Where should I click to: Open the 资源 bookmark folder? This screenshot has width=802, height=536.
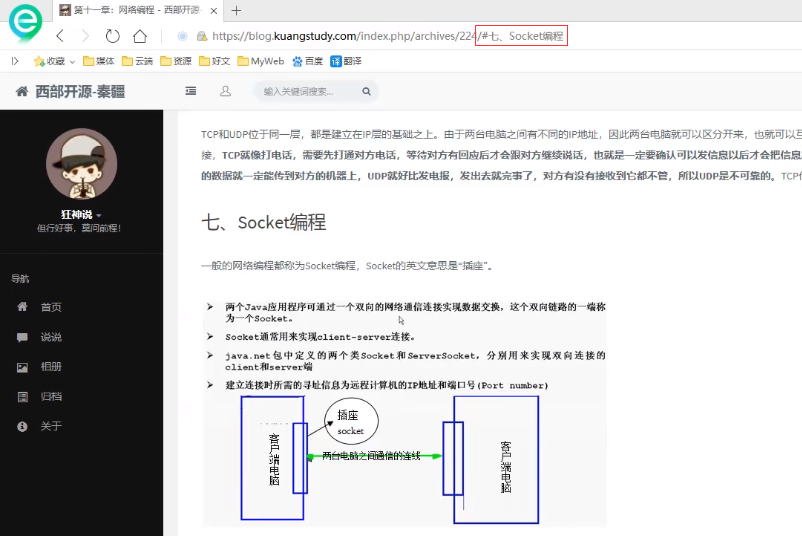click(176, 61)
